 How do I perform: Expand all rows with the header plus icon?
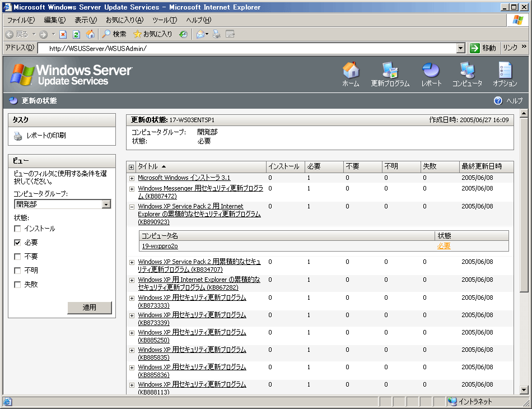pos(131,167)
